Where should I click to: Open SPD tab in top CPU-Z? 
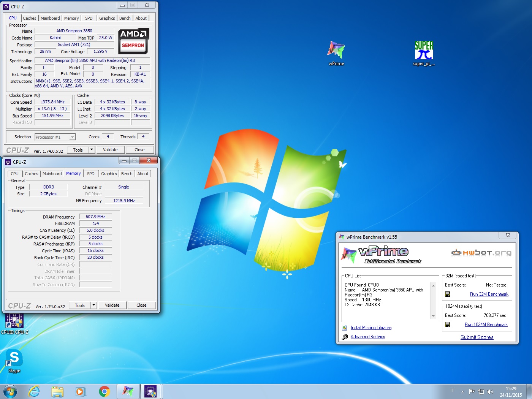[x=89, y=18]
